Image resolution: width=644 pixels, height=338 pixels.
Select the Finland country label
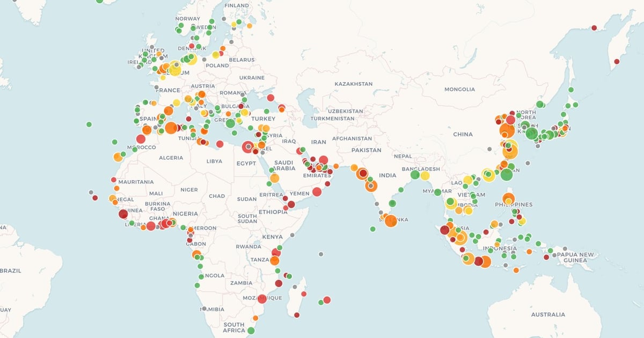pyautogui.click(x=237, y=6)
